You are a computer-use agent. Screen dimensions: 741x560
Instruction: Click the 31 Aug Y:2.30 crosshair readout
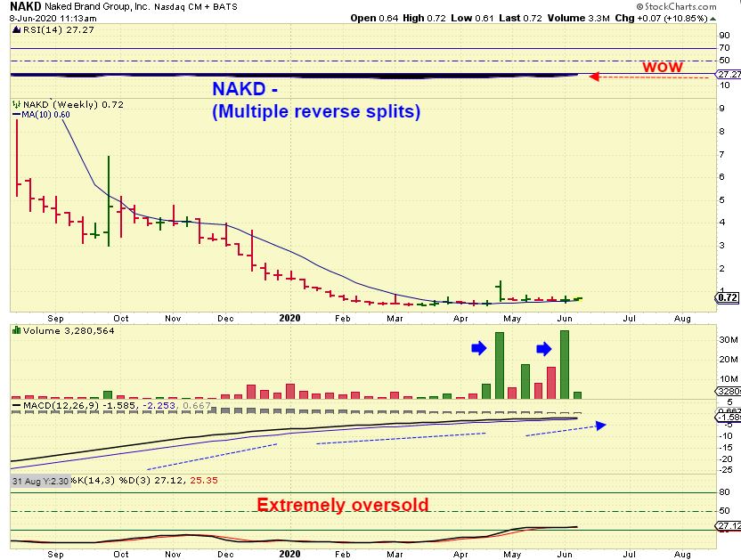point(41,481)
